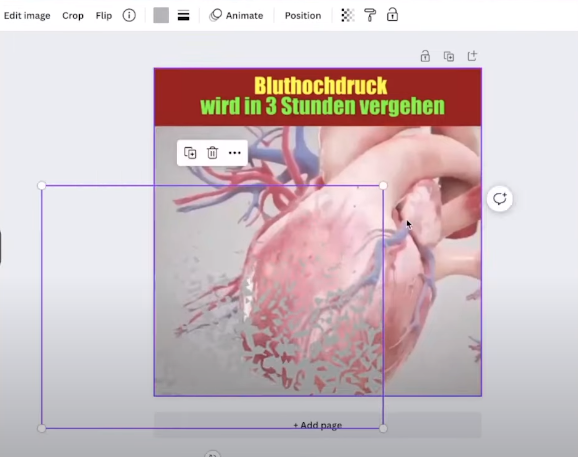The image size is (578, 457).
Task: Toggle the Lock icon in the toolbar
Action: [x=392, y=15]
